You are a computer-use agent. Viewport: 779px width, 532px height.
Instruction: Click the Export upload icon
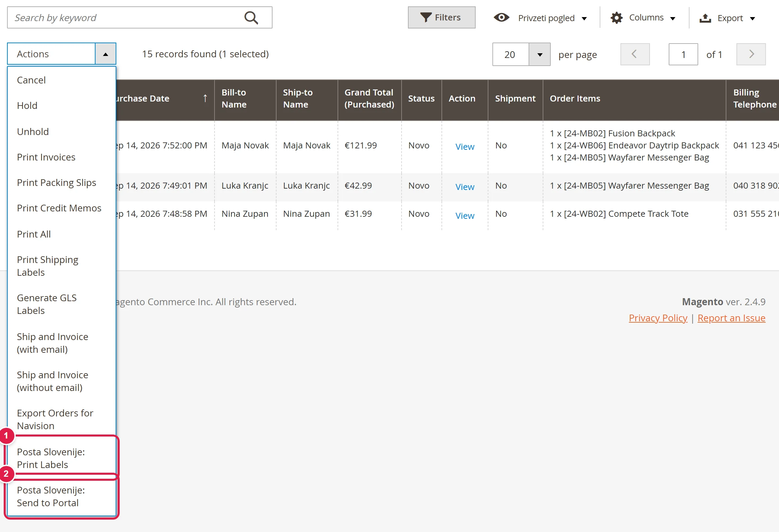coord(705,18)
